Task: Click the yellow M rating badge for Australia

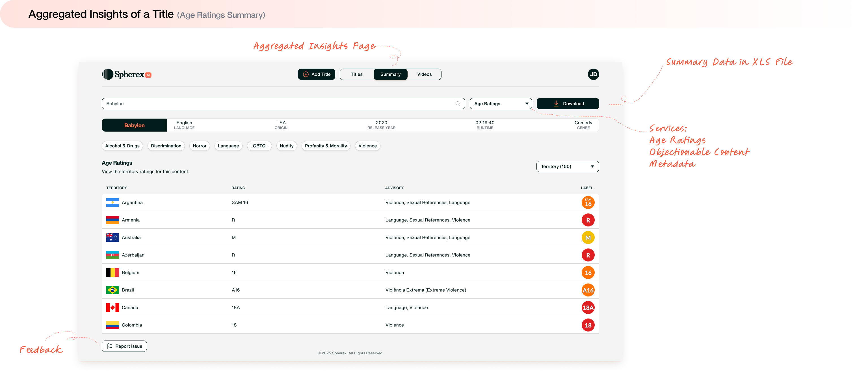Action: pos(588,237)
